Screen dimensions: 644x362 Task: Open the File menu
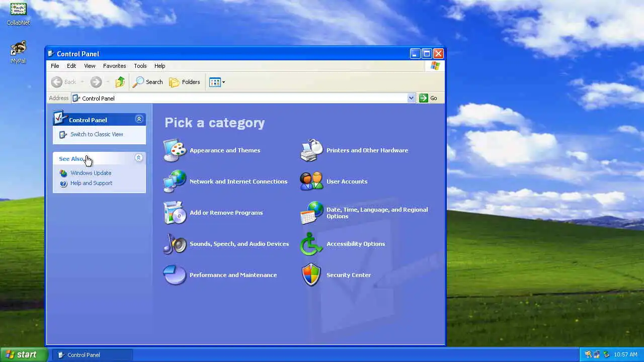(55, 66)
